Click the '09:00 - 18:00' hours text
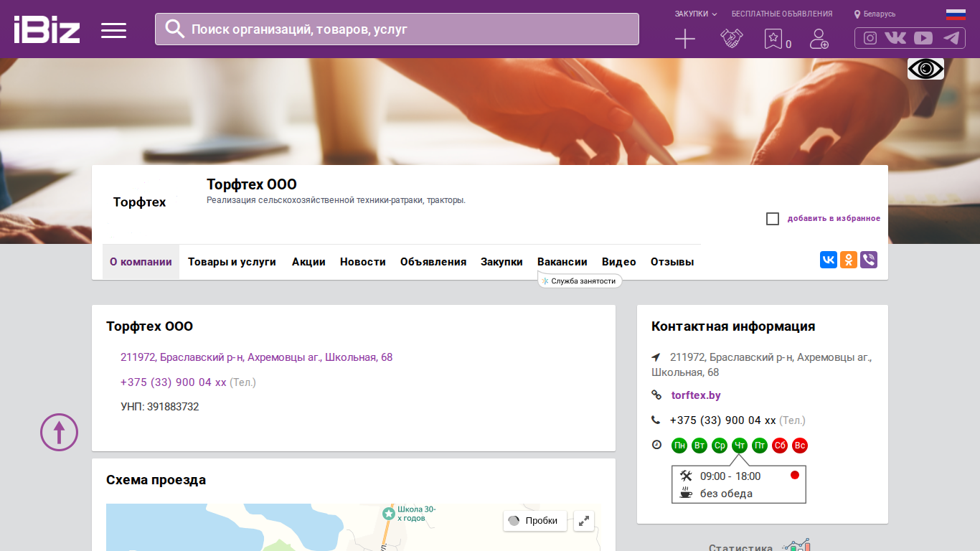This screenshot has height=551, width=980. [730, 476]
